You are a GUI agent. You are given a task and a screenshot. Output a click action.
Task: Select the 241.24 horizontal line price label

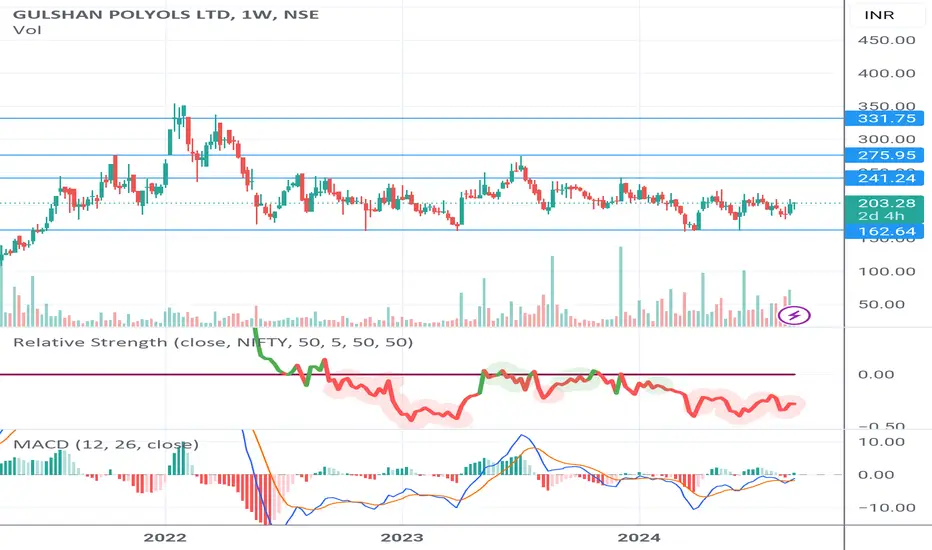884,178
